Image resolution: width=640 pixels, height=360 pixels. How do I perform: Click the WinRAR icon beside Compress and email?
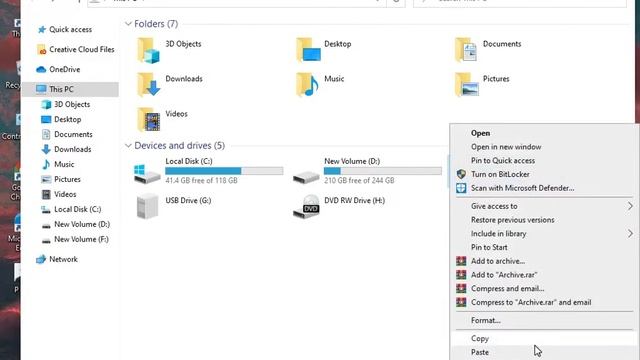point(461,289)
